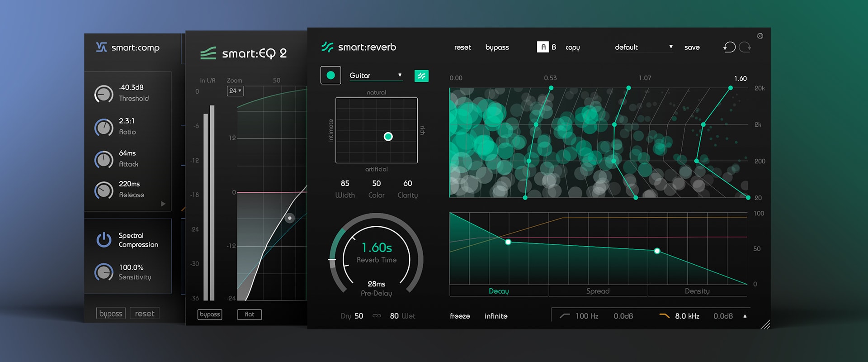Viewport: 868px width, 362px height.
Task: Switch to state A in A/B comparison
Action: coord(542,47)
